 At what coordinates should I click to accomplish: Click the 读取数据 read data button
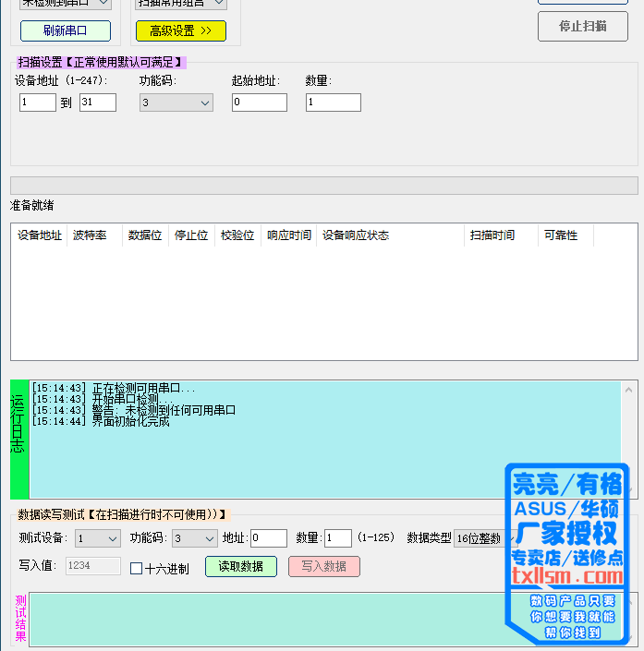click(240, 566)
